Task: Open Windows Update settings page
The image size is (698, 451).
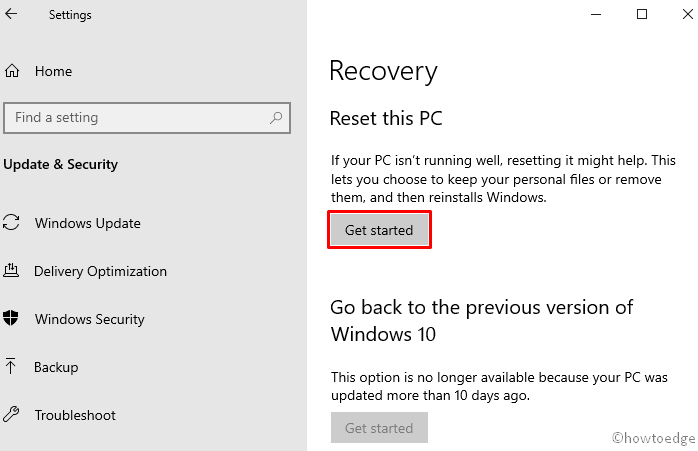Action: 87,223
